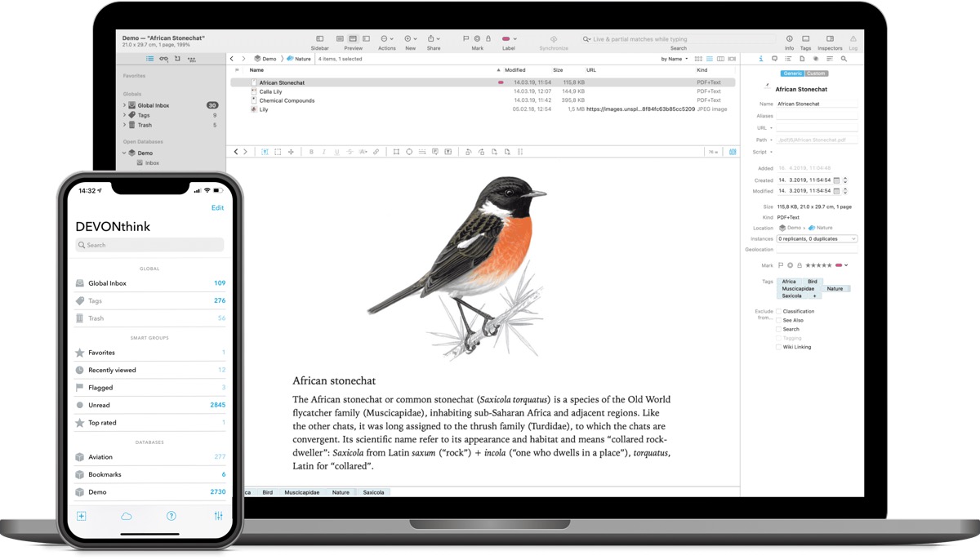Check the See Also exclude checkbox
This screenshot has height=560, width=980.
tap(778, 320)
